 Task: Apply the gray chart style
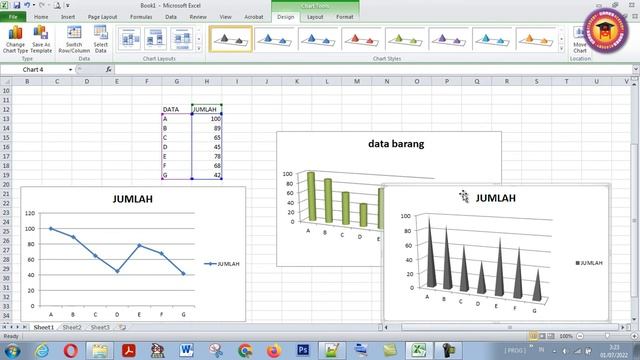(231, 39)
